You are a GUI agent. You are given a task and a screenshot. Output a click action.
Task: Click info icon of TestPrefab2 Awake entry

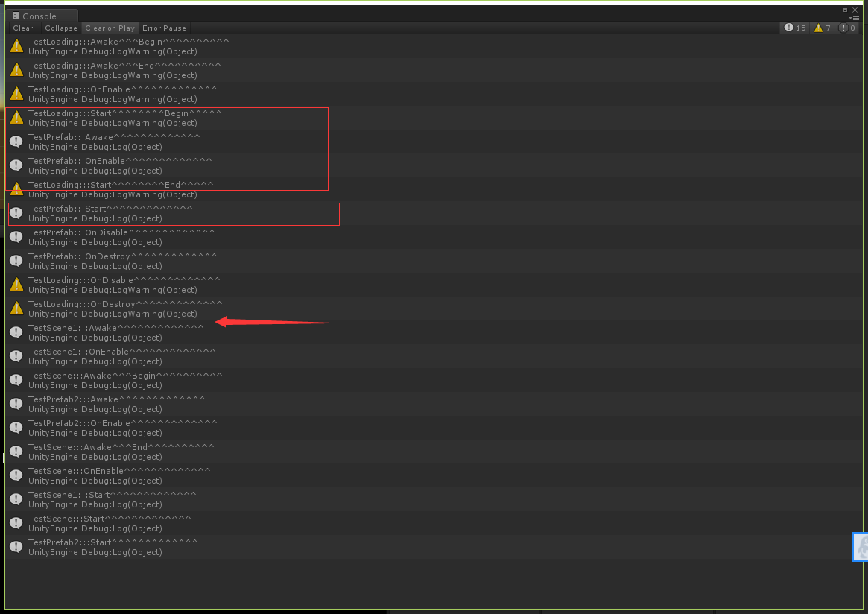click(x=16, y=403)
